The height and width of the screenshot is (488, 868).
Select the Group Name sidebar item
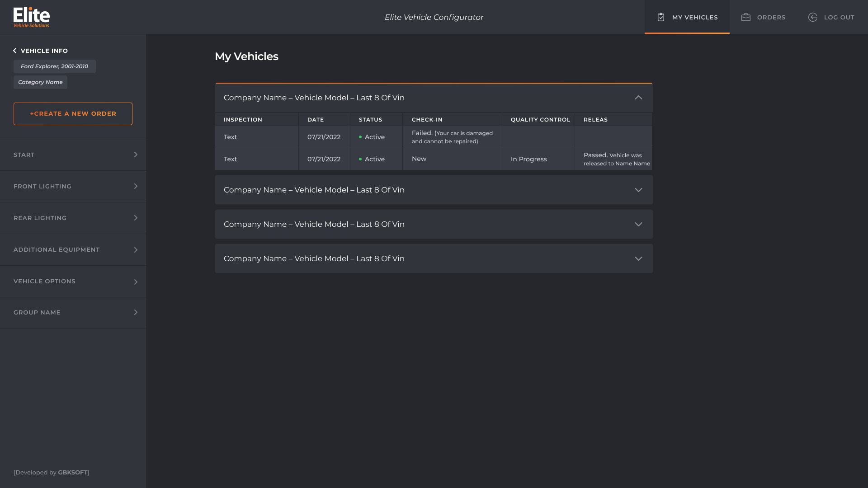(73, 312)
